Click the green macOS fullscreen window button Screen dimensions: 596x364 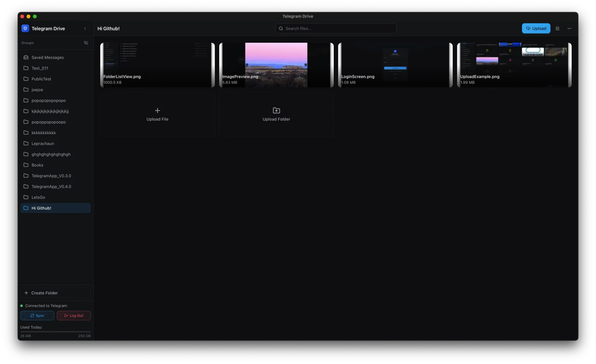(35, 16)
